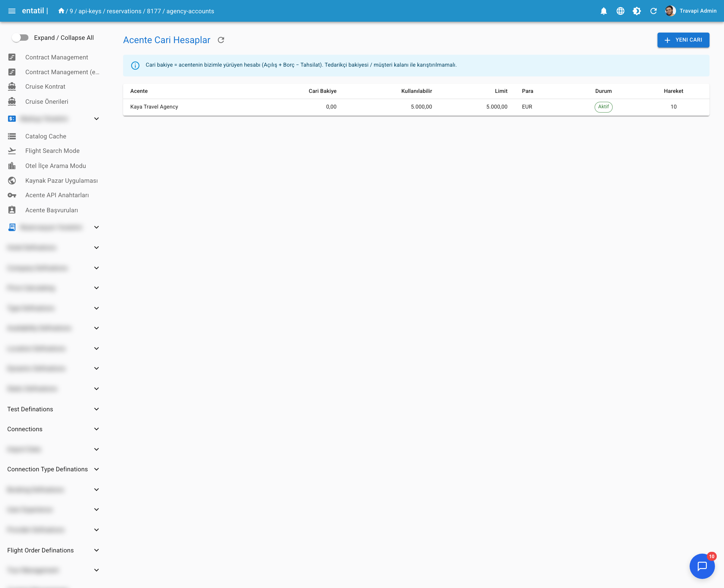
Task: Click the blue receipt sidebar icon
Action: pos(12,227)
